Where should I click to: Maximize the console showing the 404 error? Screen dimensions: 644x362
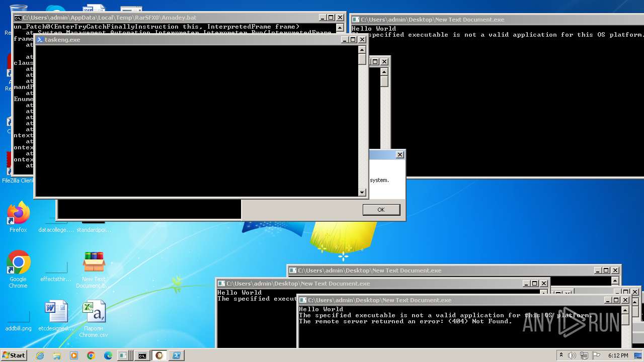click(x=617, y=300)
